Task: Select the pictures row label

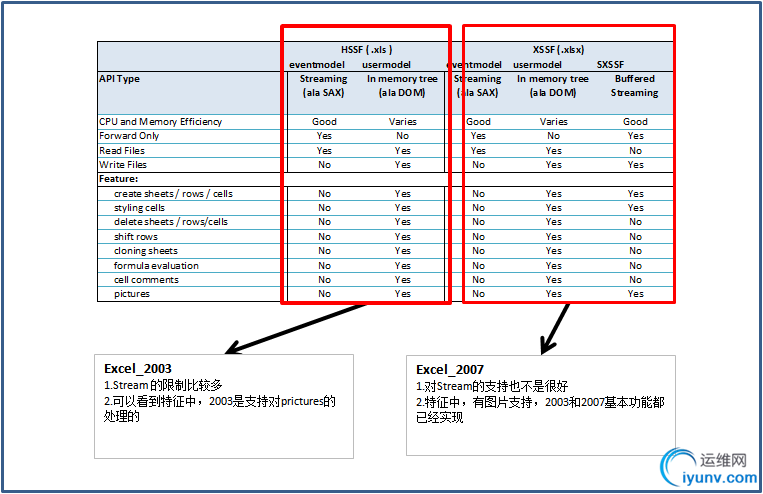Action: 131,294
